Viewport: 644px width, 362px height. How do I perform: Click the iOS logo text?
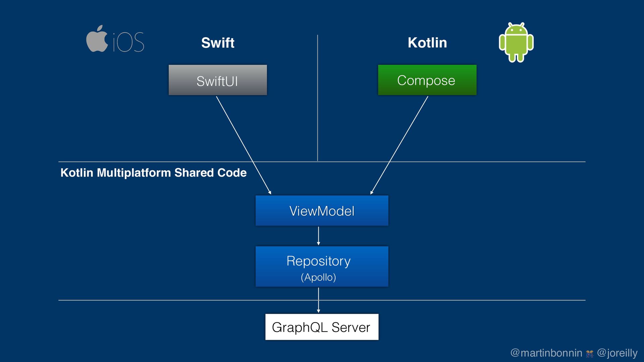pos(128,43)
